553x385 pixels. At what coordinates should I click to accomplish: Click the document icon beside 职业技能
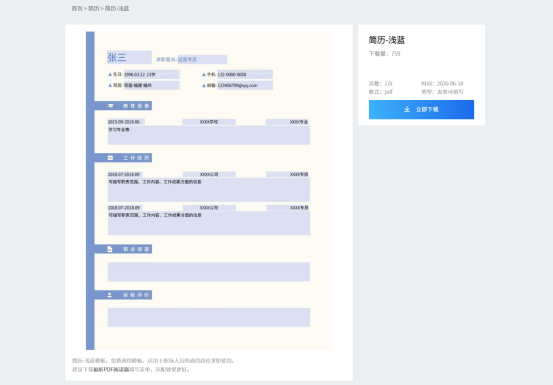[x=110, y=249]
